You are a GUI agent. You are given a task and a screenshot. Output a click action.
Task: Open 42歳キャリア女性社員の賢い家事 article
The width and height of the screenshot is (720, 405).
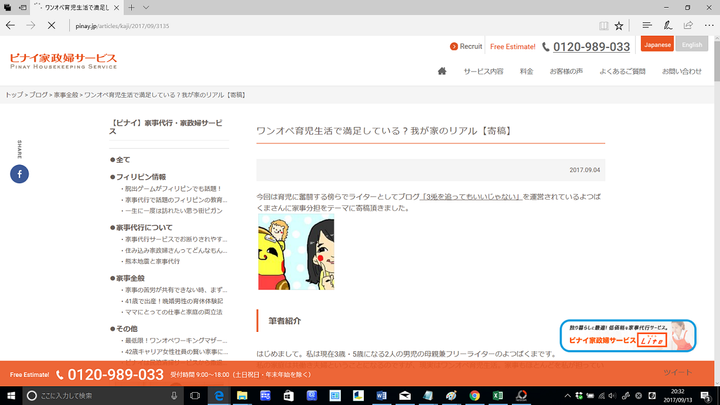175,352
